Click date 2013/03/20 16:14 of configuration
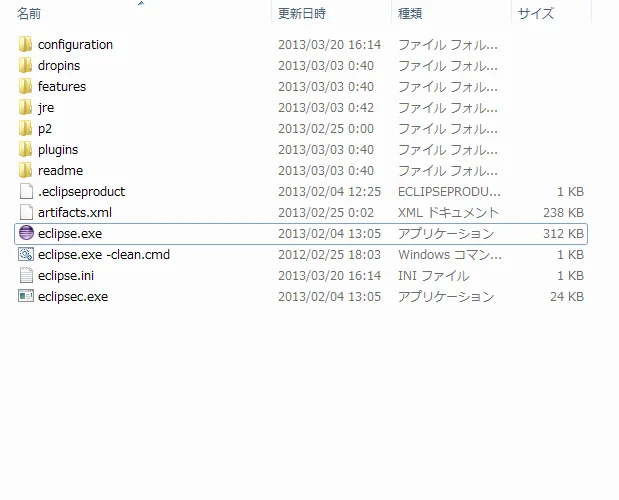Image resolution: width=619 pixels, height=500 pixels. coord(330,45)
